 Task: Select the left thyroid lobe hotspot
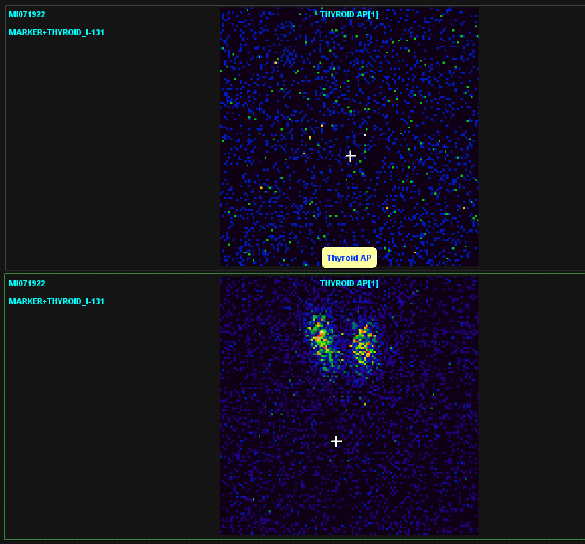[x=321, y=343]
